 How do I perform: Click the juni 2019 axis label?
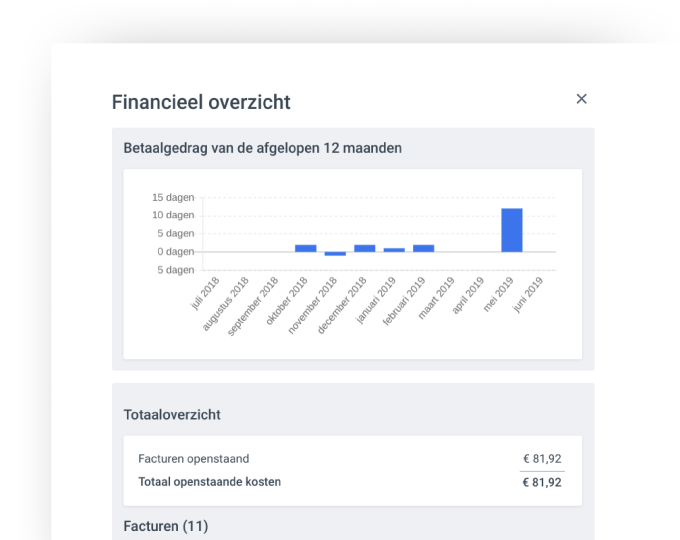click(528, 295)
